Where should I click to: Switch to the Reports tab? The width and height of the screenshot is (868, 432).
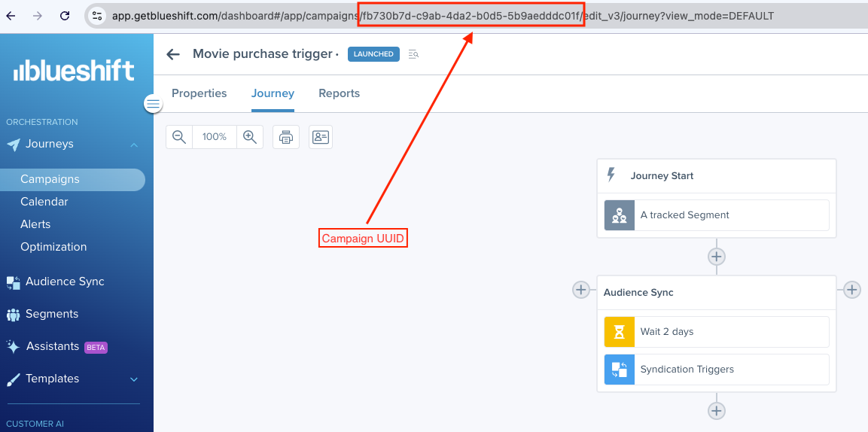pos(340,93)
